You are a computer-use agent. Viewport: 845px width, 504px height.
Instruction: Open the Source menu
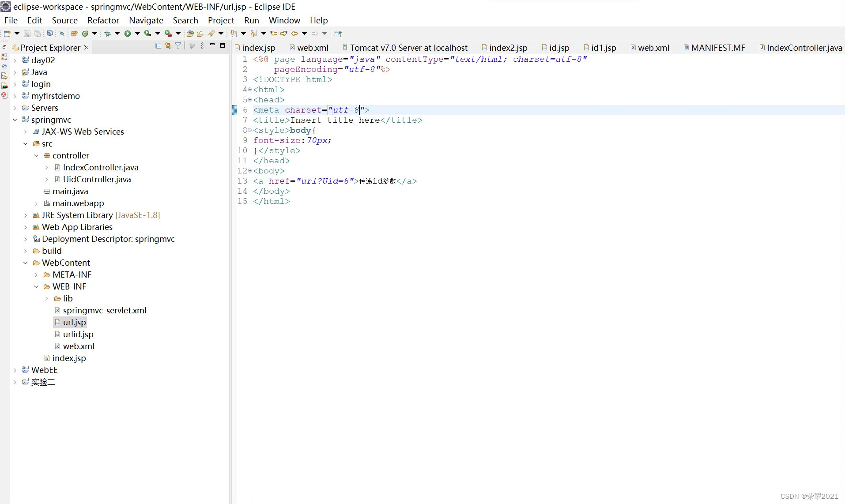(x=64, y=20)
